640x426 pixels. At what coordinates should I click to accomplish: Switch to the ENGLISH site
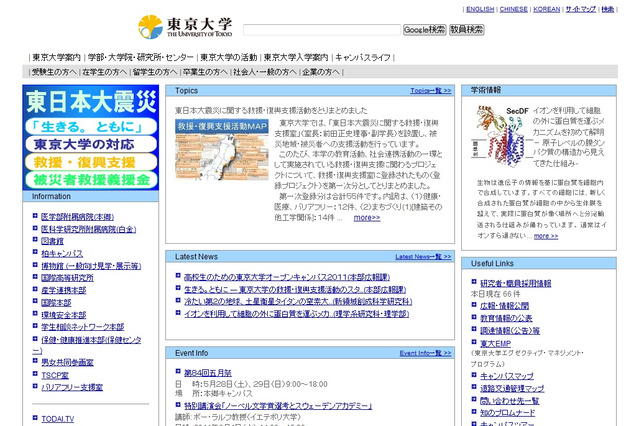pyautogui.click(x=480, y=9)
